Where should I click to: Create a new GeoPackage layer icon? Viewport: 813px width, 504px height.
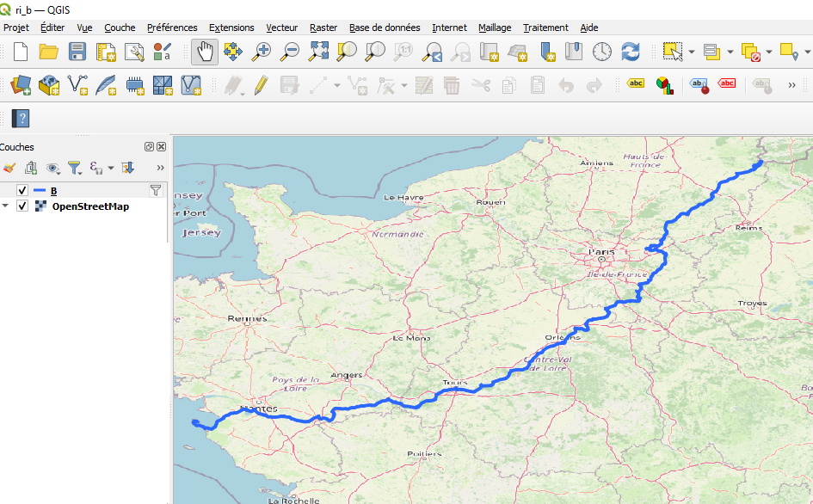[x=47, y=86]
